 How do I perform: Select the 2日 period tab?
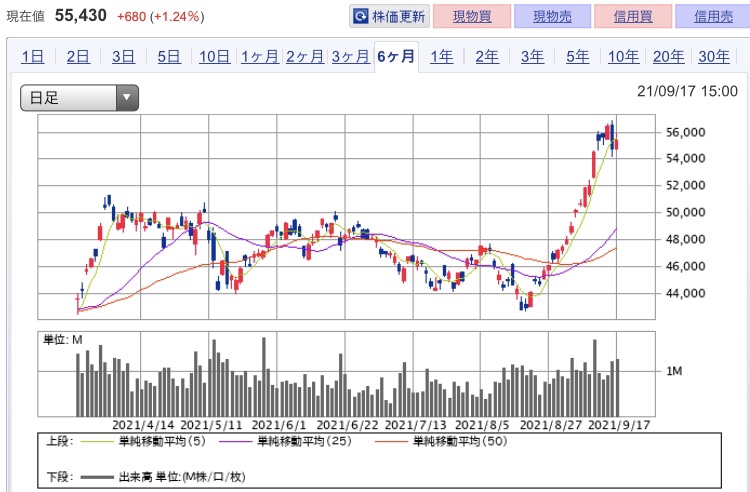pos(77,56)
